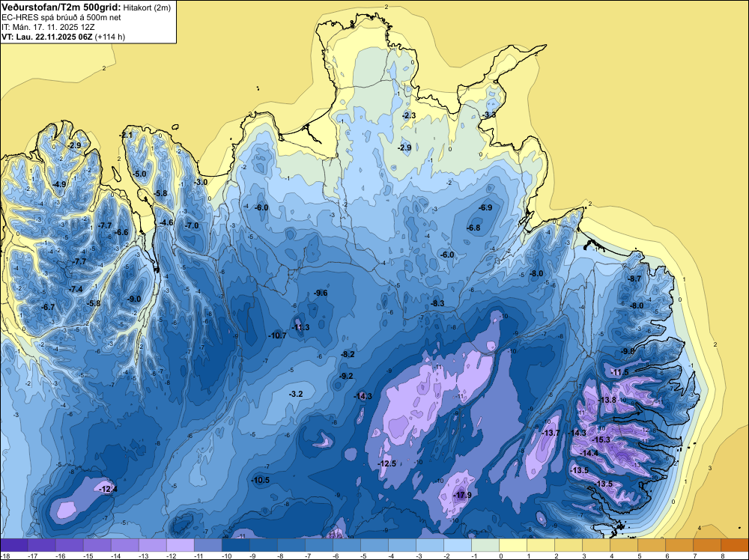Click the -5.0 temperature value
The image size is (749, 560).
(139, 174)
